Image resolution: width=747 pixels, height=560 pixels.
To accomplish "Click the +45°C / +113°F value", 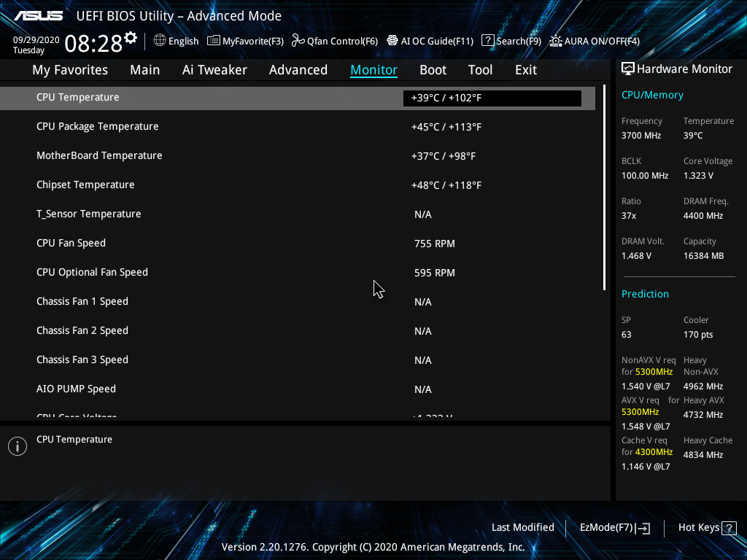I will point(446,127).
